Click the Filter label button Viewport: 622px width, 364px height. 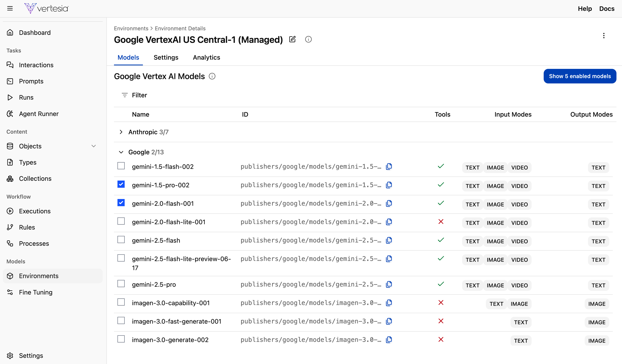coord(139,95)
